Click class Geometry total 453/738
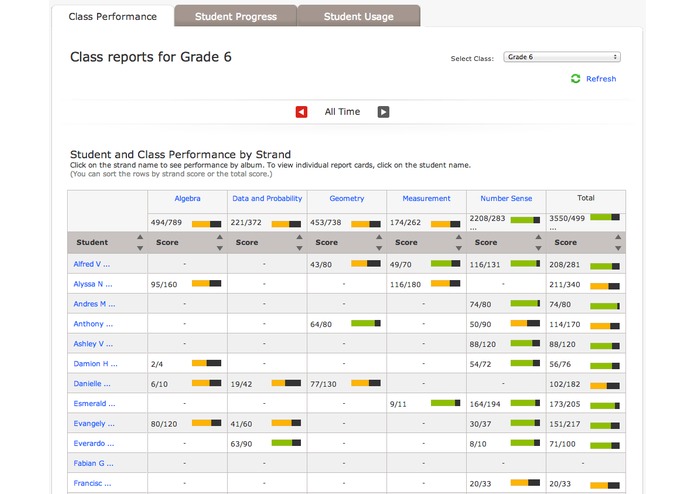The height and width of the screenshot is (494, 695). click(325, 222)
